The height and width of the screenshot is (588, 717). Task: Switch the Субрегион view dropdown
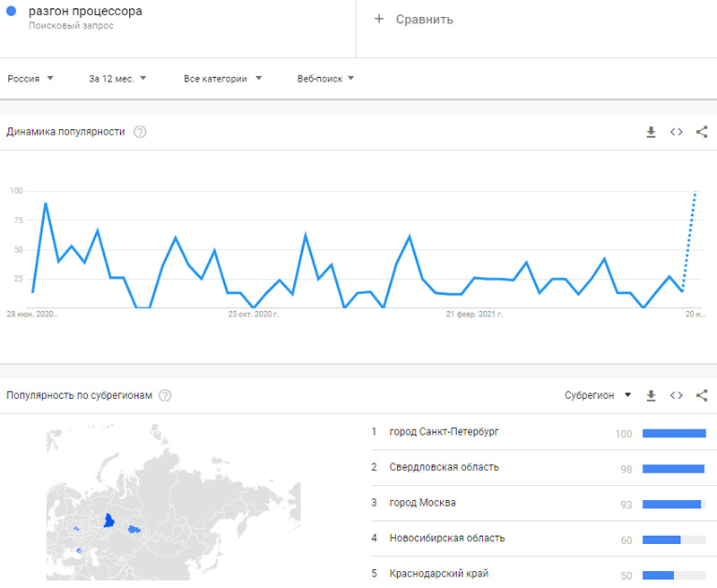[598, 395]
